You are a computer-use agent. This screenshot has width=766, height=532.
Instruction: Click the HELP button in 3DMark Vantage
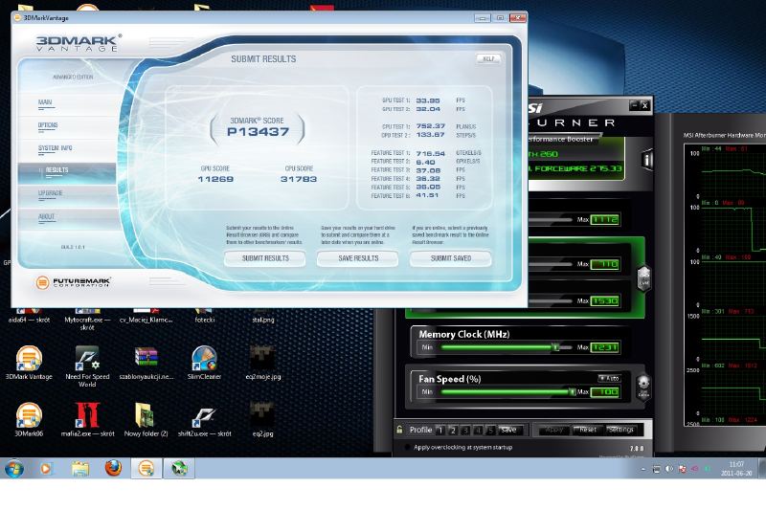coord(488,58)
